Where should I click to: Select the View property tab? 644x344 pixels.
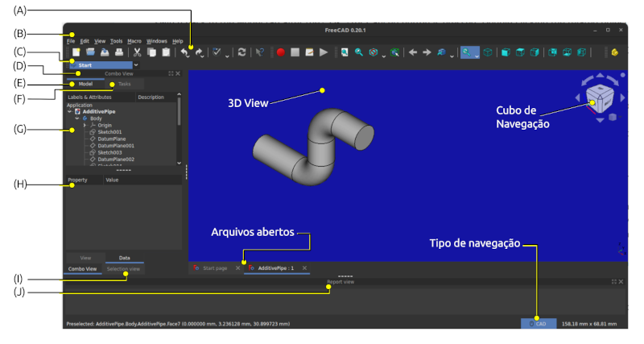(x=85, y=258)
